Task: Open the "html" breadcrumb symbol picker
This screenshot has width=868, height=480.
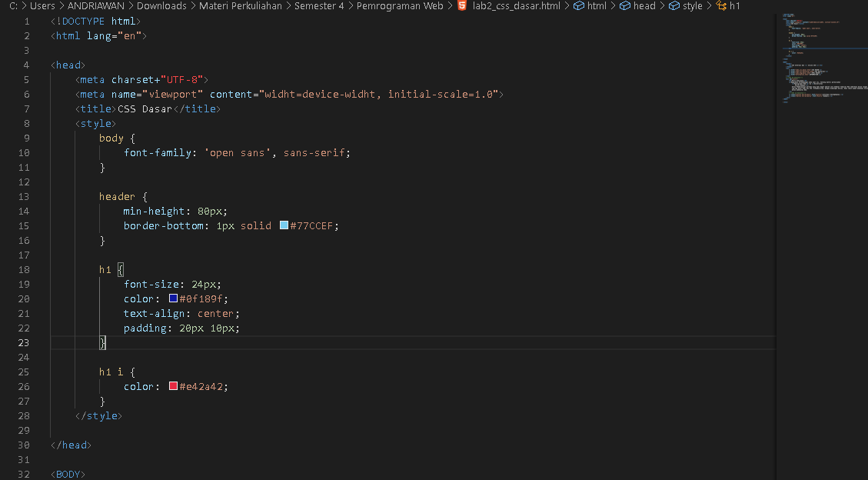Action: coord(599,6)
